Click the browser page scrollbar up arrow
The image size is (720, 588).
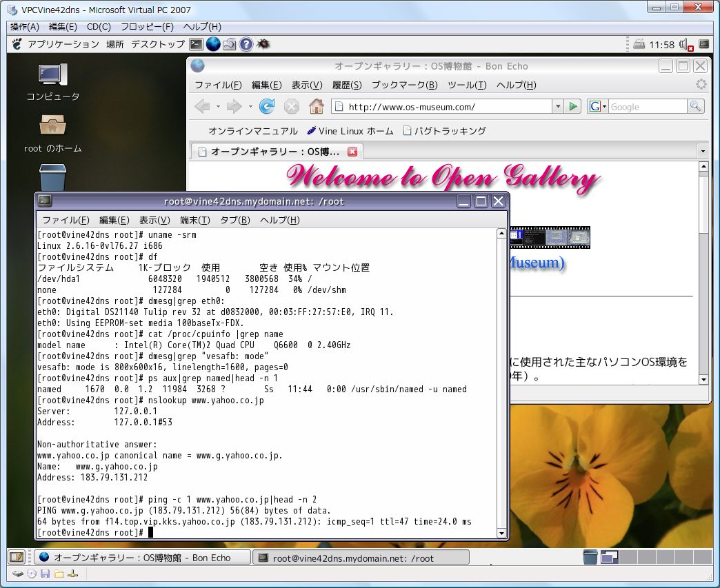703,167
